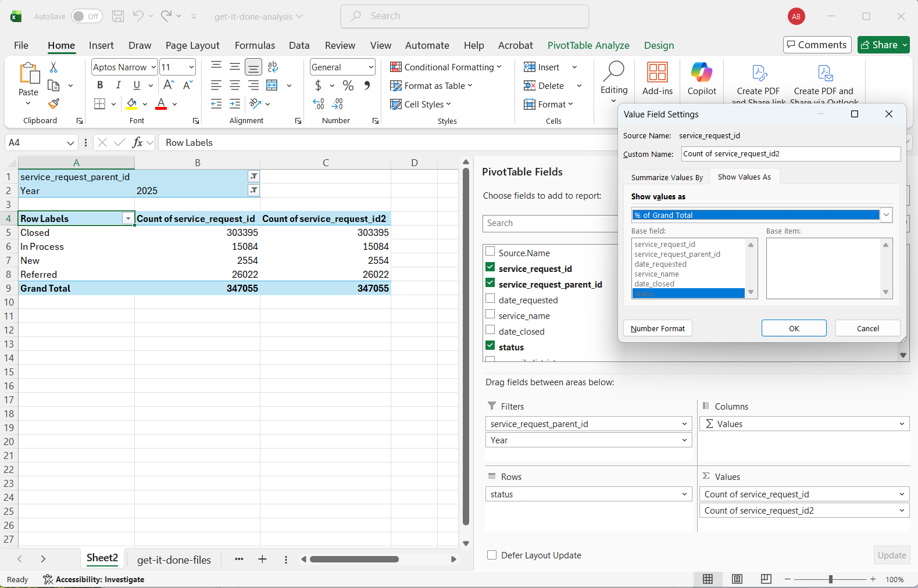The width and height of the screenshot is (918, 588).
Task: Click the Undo arrow icon
Action: [x=138, y=16]
